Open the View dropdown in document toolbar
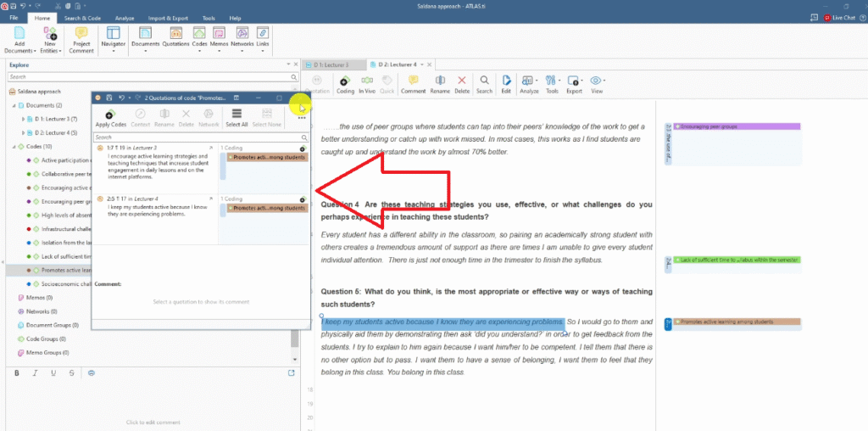 [x=597, y=81]
